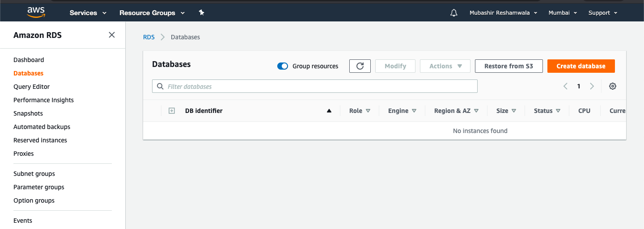Open the notifications bell
The height and width of the screenshot is (229, 644).
coord(454,13)
